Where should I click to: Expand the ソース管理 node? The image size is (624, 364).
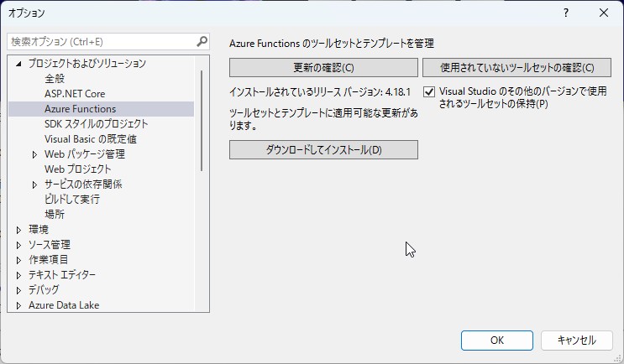click(18, 245)
